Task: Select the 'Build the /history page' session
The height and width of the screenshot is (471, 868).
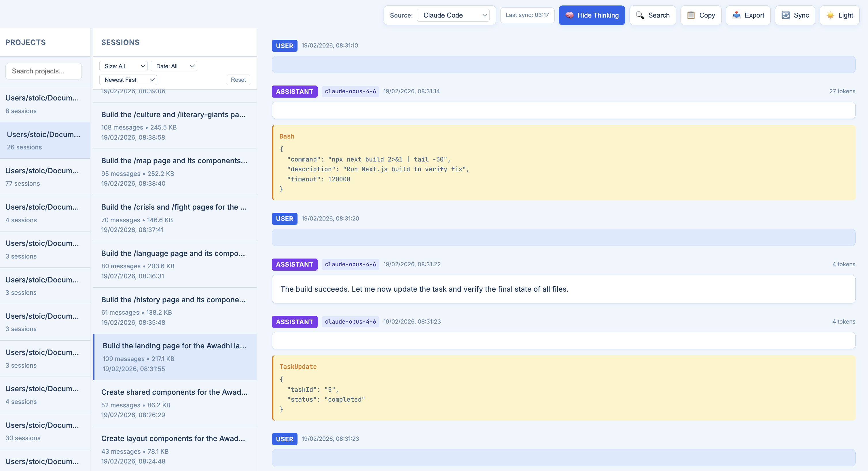Action: 175,310
